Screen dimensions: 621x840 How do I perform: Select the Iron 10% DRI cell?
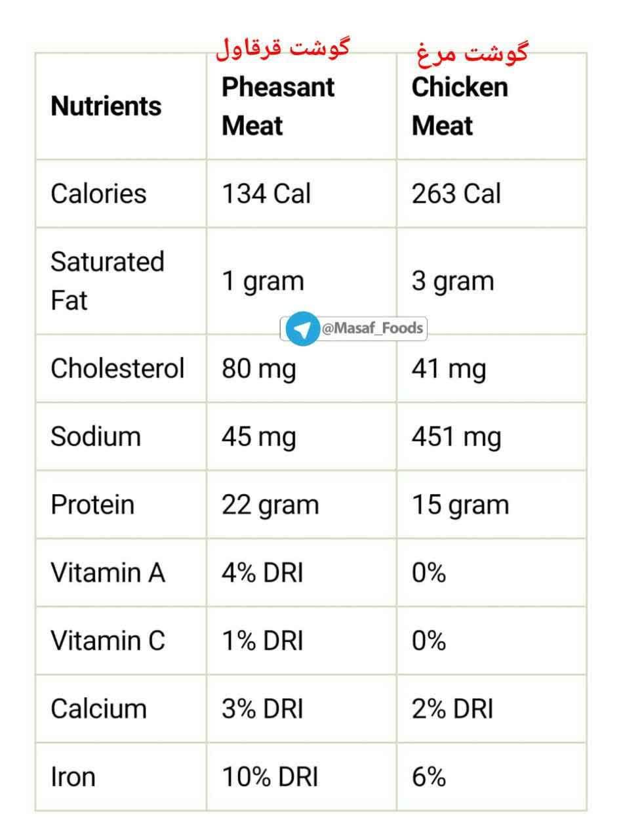(270, 778)
